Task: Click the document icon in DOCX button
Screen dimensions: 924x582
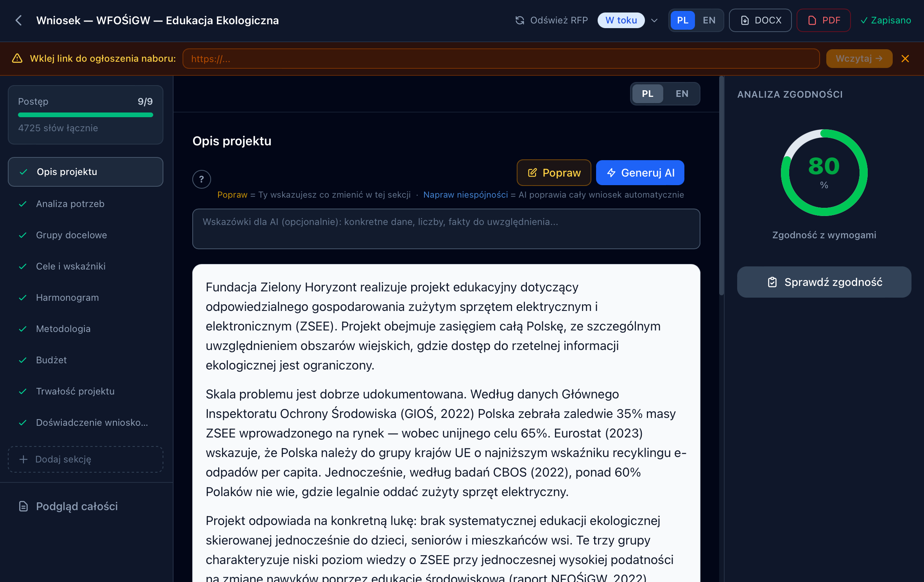Action: tap(745, 20)
